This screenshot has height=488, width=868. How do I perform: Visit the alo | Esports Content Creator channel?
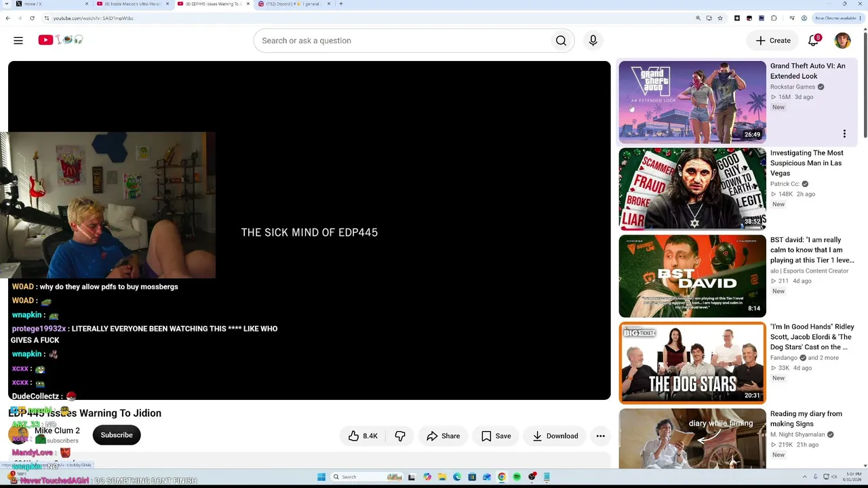pos(810,271)
